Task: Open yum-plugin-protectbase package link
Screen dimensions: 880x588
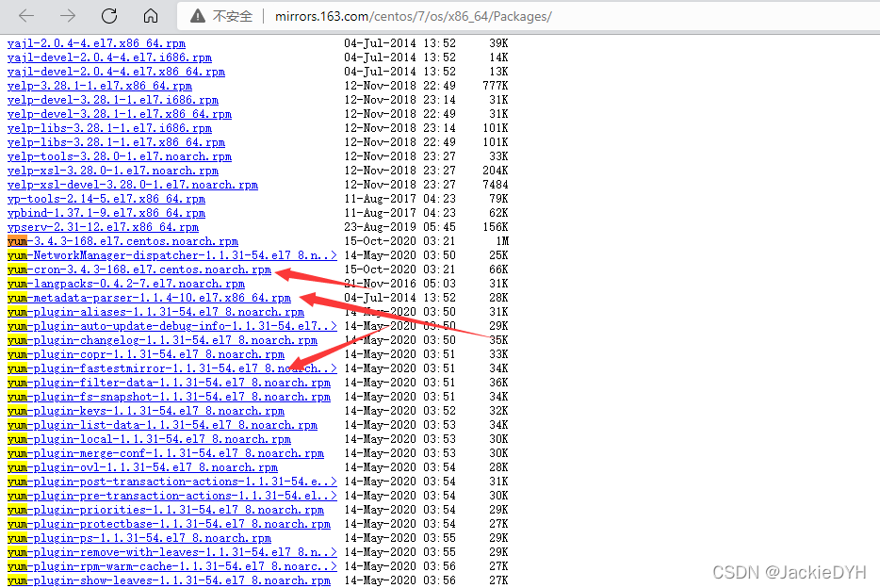Action: (169, 524)
